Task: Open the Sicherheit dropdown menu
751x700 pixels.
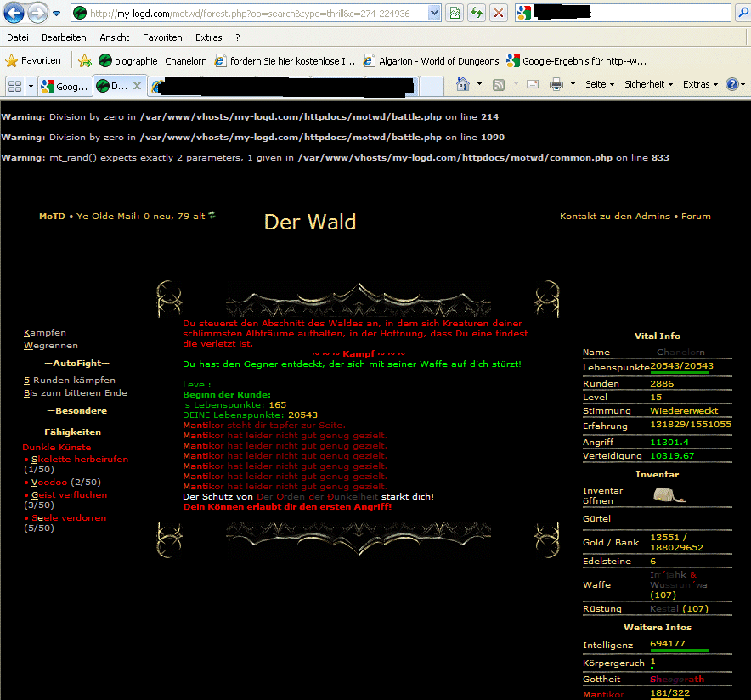Action: coord(647,84)
